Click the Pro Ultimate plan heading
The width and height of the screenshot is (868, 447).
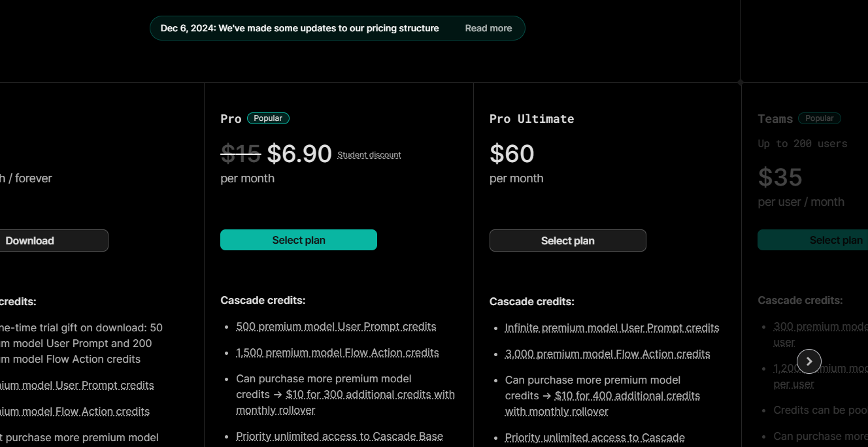pyautogui.click(x=531, y=118)
